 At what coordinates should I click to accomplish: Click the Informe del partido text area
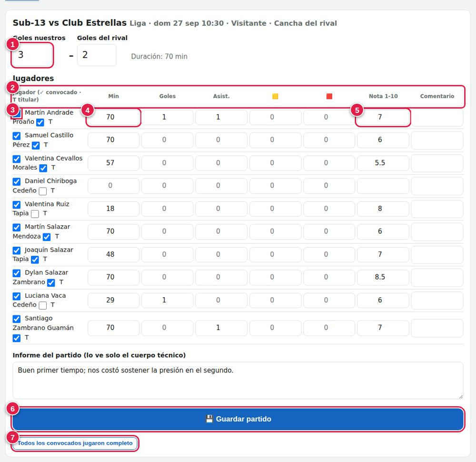click(x=238, y=380)
